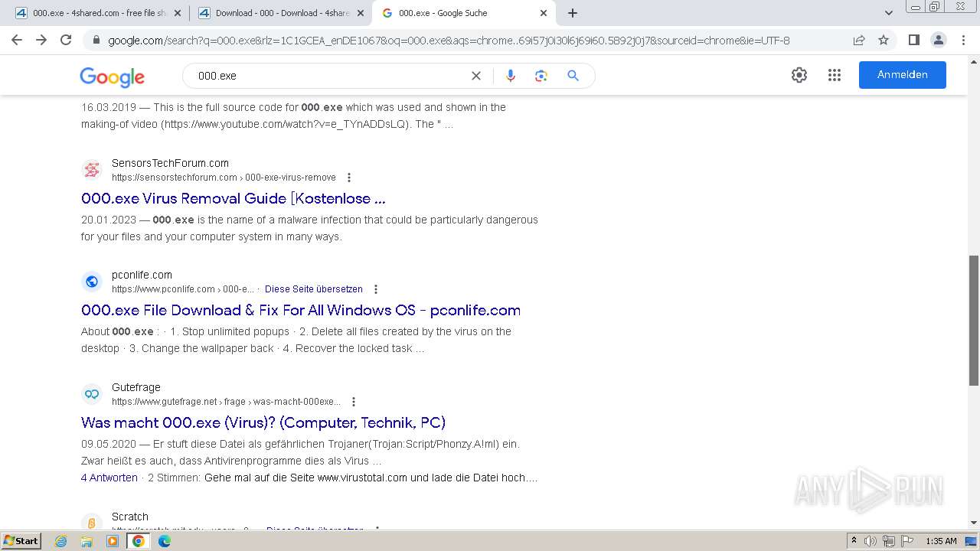The width and height of the screenshot is (980, 551).
Task: Click the Scratch result site name
Action: (130, 517)
